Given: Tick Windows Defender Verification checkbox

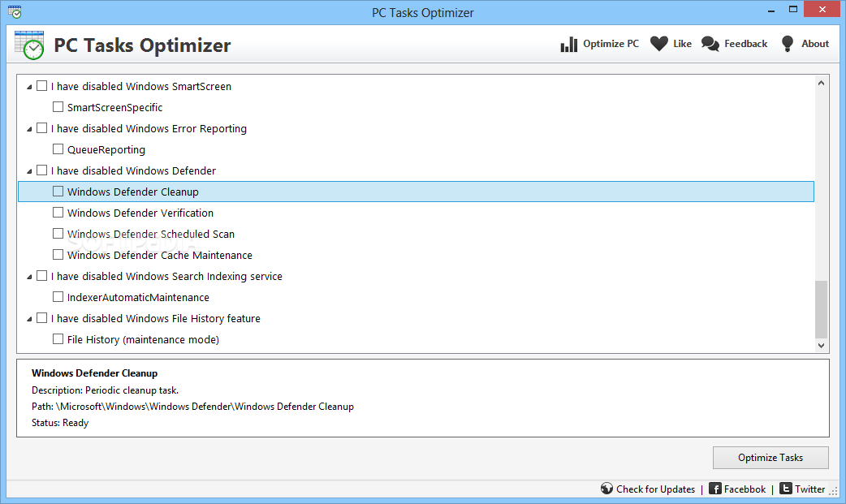Looking at the screenshot, I should point(58,212).
